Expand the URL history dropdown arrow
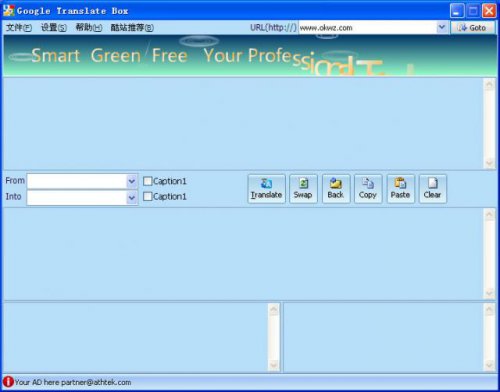The image size is (500, 392). [442, 27]
